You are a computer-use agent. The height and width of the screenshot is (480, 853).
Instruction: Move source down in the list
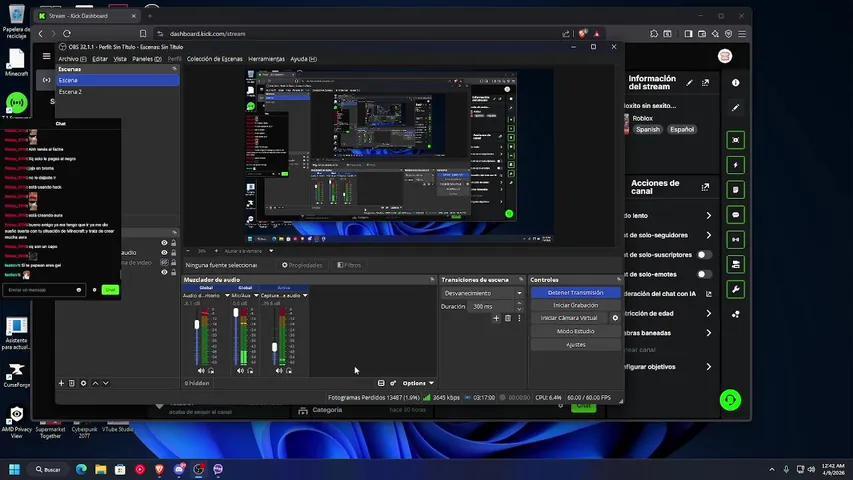106,383
